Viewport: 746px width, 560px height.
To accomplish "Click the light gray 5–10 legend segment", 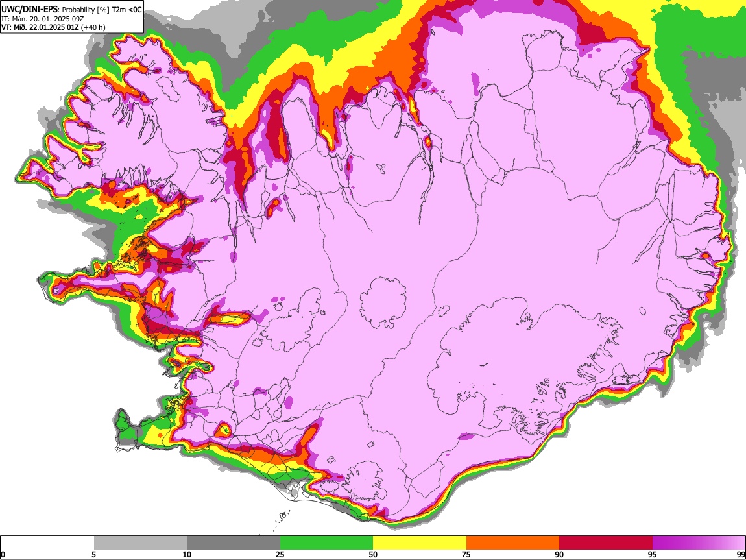I will (140, 543).
